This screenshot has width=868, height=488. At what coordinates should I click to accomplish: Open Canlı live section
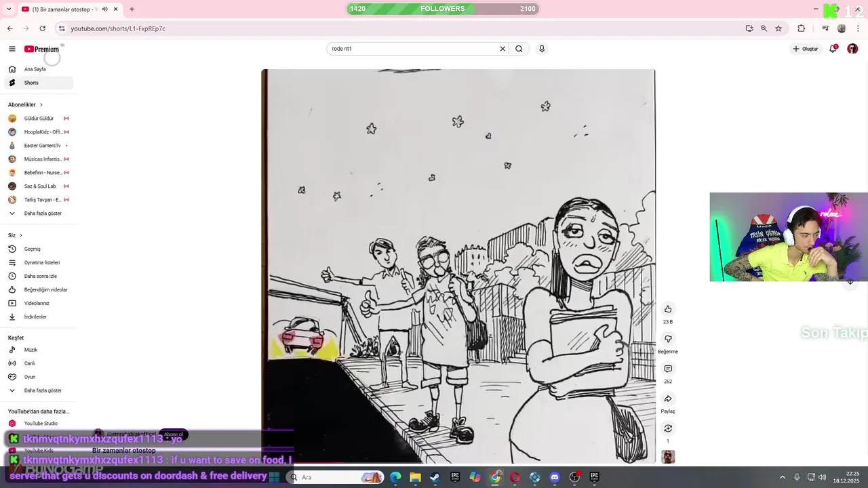(x=39, y=363)
